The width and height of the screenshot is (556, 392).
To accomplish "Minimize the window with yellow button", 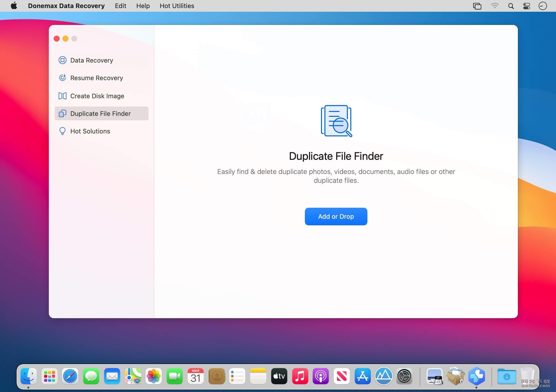I will coord(65,39).
